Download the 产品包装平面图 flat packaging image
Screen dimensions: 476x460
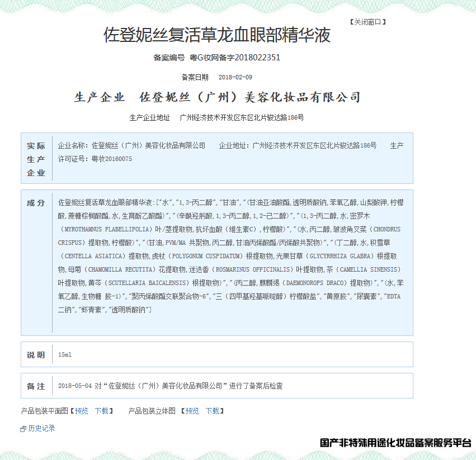(102, 411)
